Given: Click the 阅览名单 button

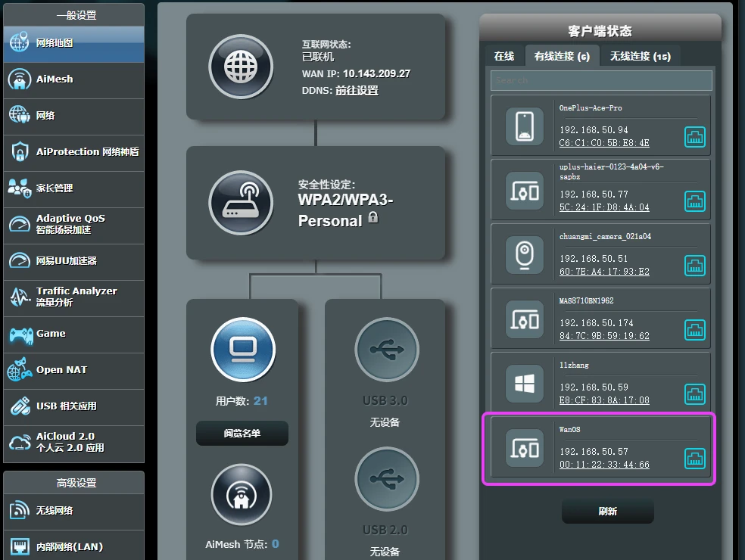Looking at the screenshot, I should [x=242, y=433].
